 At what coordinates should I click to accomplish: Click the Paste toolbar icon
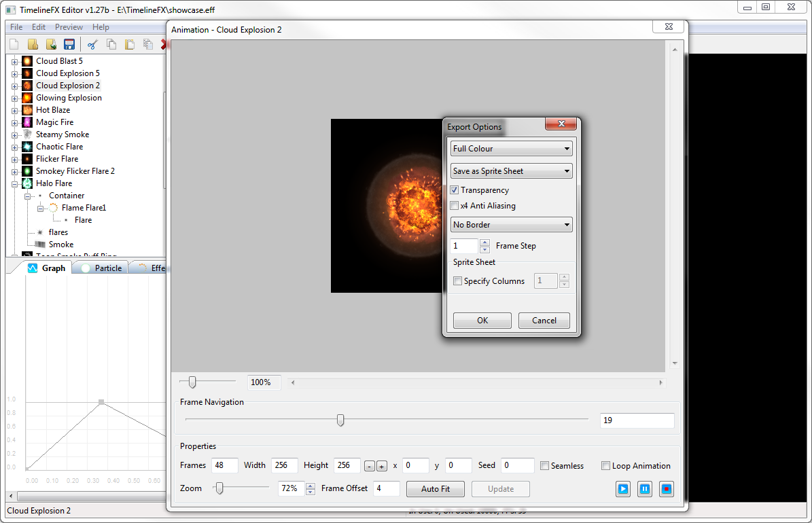click(x=129, y=43)
